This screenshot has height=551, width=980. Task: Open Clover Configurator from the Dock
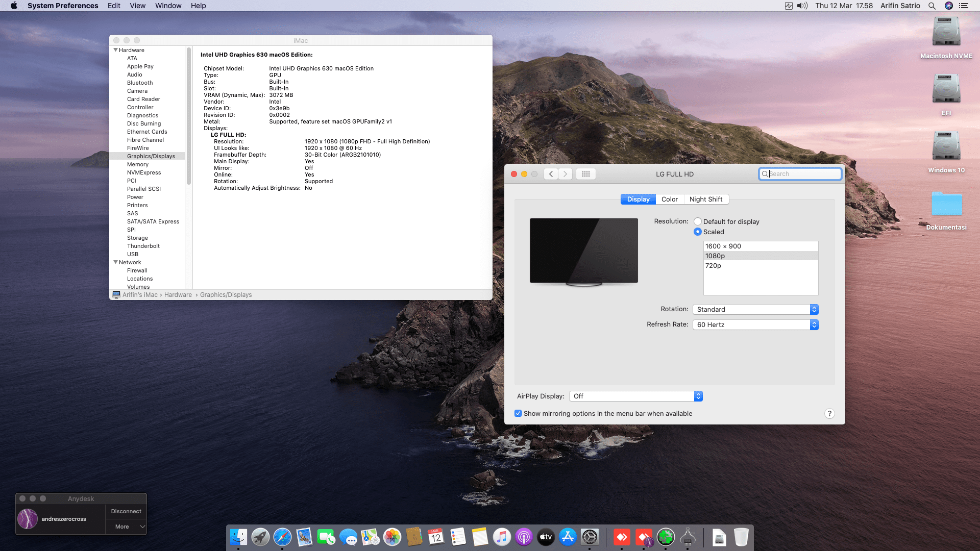666,537
